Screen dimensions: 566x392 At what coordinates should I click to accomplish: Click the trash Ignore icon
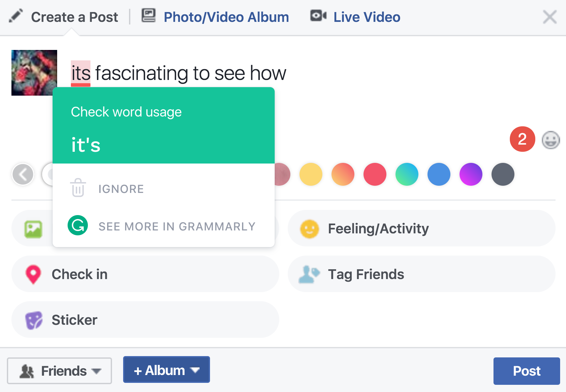[x=78, y=188]
